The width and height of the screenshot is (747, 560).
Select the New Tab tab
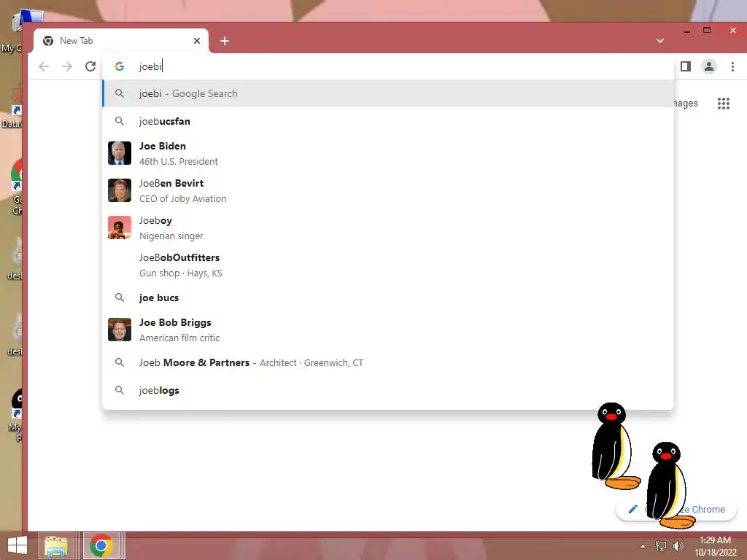tap(121, 41)
